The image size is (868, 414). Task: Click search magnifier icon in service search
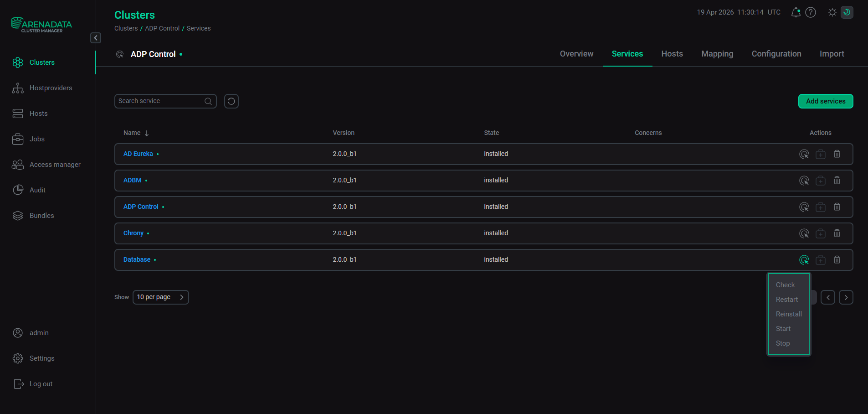208,101
